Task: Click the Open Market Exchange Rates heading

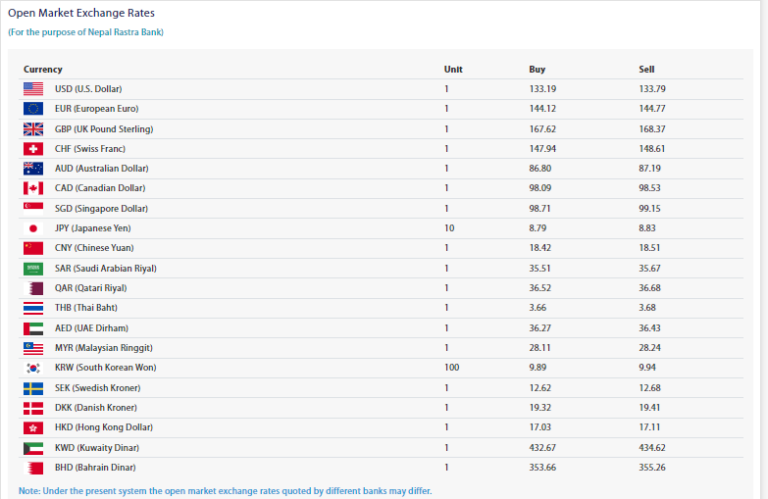Action: pyautogui.click(x=81, y=13)
